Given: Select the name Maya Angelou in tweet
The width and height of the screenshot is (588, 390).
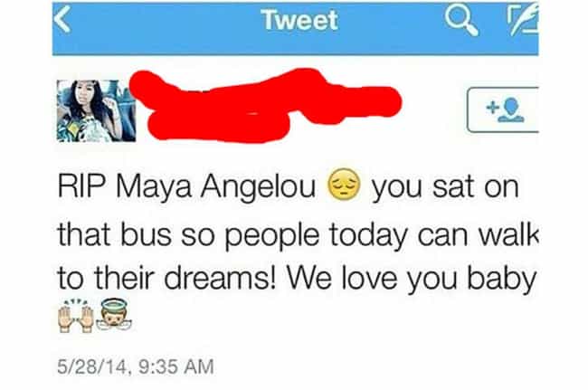Looking at the screenshot, I should click(x=215, y=188).
